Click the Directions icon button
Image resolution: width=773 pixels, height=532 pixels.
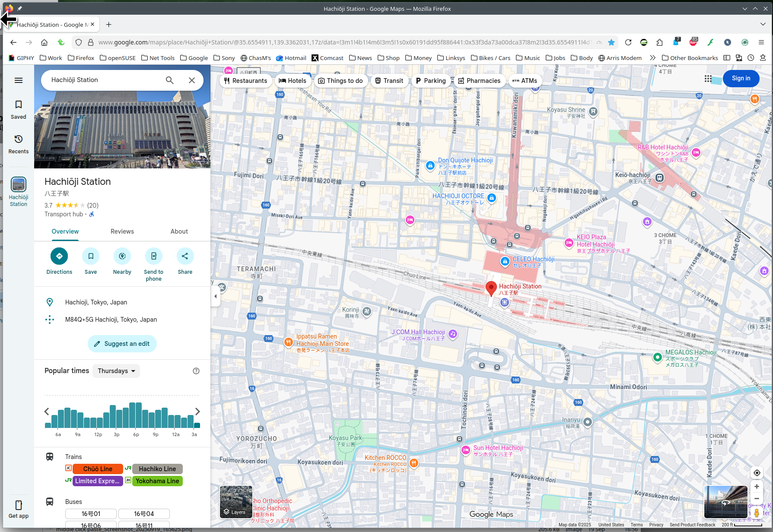point(59,256)
